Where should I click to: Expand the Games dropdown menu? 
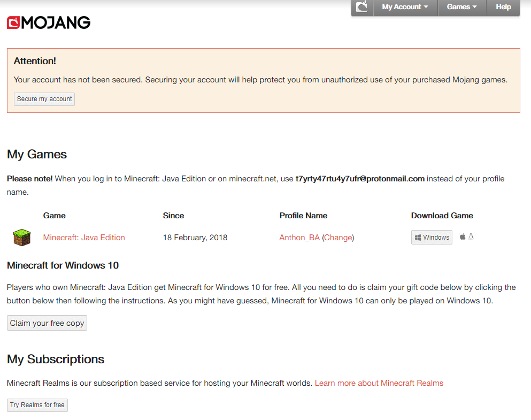pyautogui.click(x=462, y=7)
